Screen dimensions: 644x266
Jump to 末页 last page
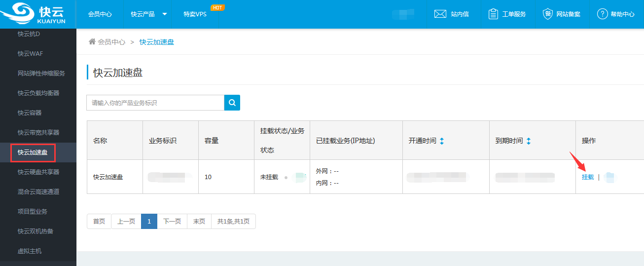coord(199,222)
